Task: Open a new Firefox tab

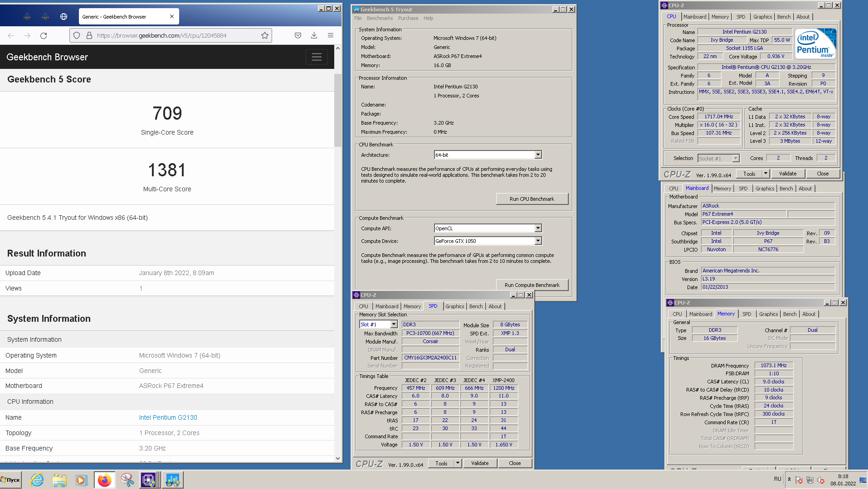Action: click(189, 17)
